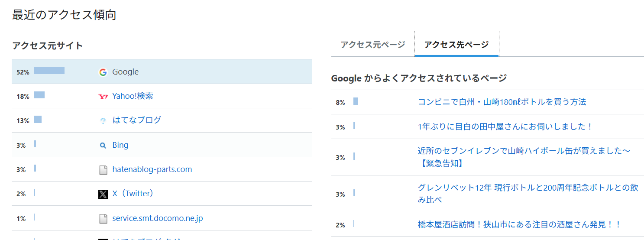This screenshot has width=644, height=240.
Task: Click the X (Twitter) logo icon
Action: pos(103,194)
